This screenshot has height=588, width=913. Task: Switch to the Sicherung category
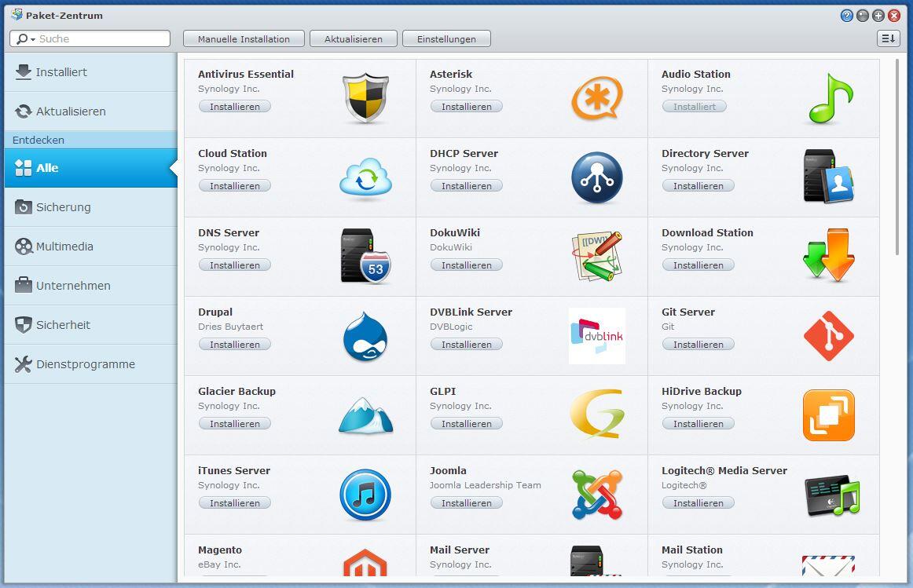coord(91,207)
